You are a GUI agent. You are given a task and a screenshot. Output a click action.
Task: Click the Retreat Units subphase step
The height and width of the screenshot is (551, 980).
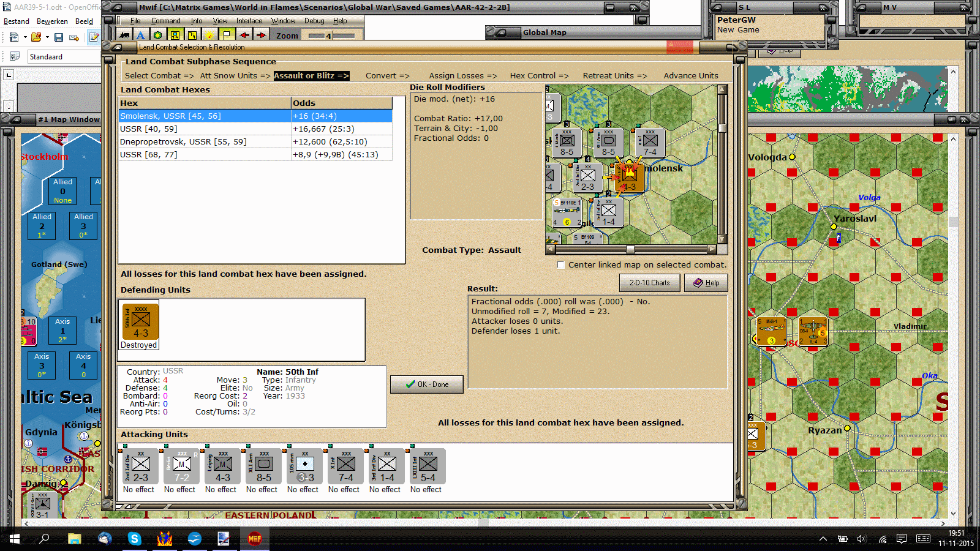pos(615,76)
